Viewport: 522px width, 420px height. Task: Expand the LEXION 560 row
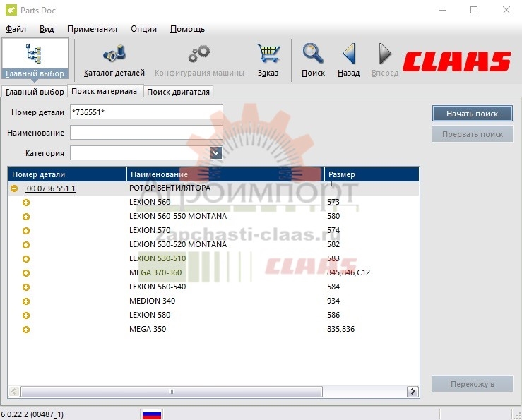(26, 203)
